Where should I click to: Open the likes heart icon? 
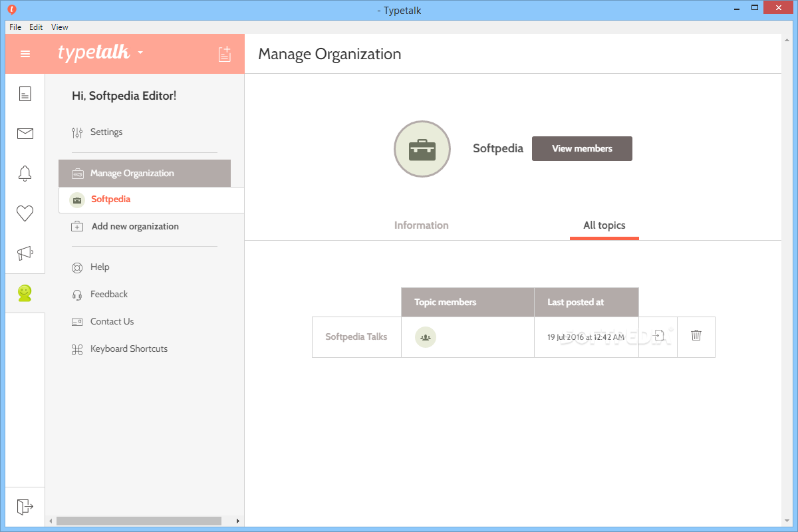click(x=25, y=213)
